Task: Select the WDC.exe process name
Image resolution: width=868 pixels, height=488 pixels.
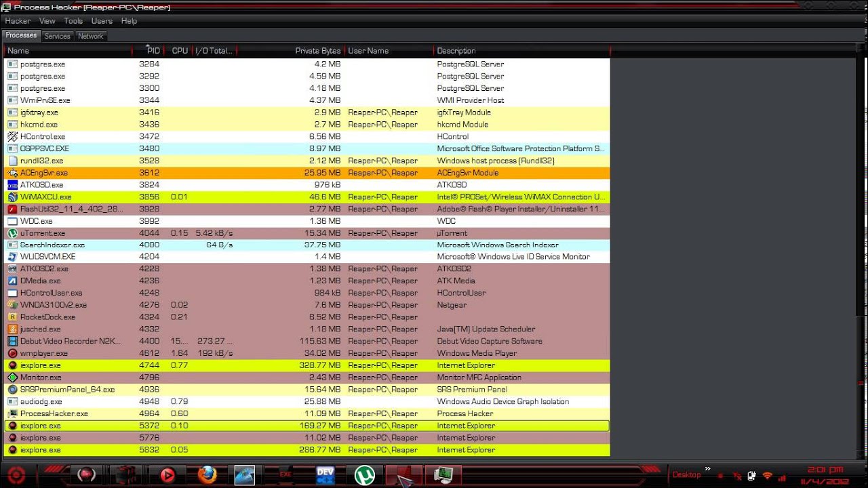Action: click(36, 221)
